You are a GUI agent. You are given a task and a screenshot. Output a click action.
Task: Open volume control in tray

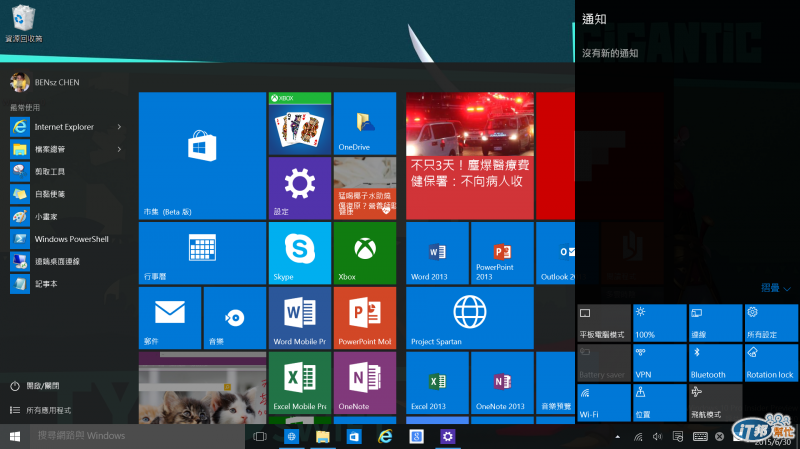pyautogui.click(x=658, y=437)
